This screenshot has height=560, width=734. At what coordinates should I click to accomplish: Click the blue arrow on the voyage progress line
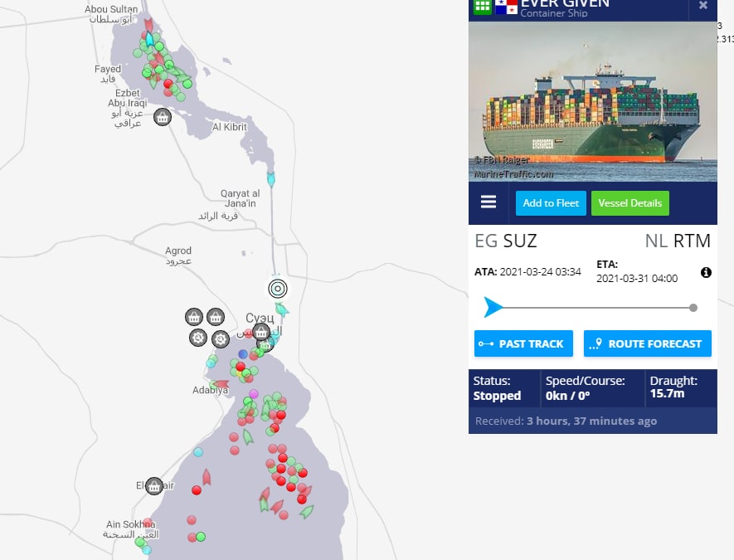pyautogui.click(x=493, y=307)
